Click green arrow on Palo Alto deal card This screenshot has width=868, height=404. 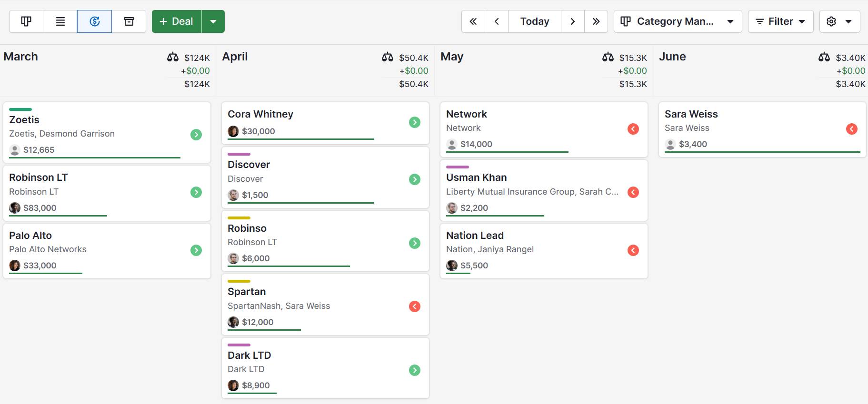coord(196,250)
